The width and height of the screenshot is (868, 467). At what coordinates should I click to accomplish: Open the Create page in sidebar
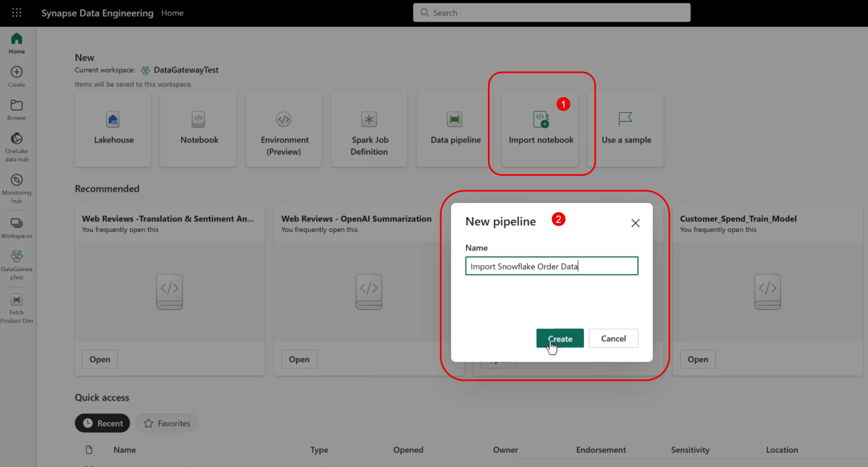pos(16,76)
